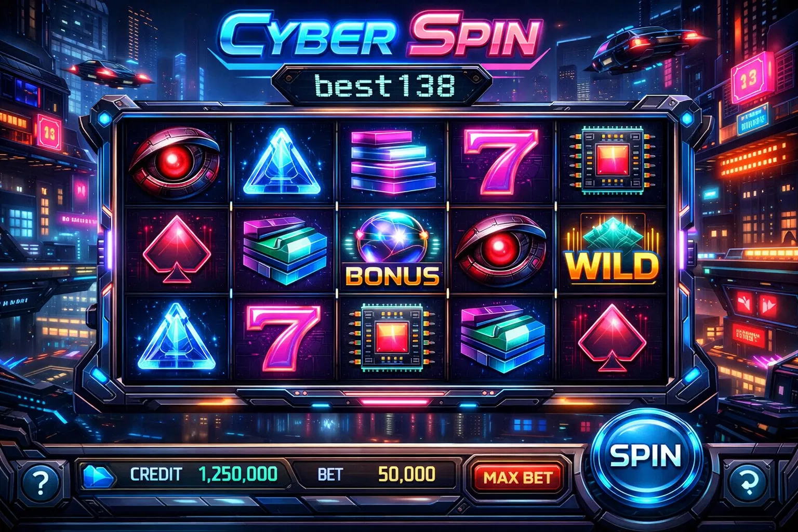This screenshot has width=798, height=532.
Task: Click the BET amount 50,000 field
Action: pyautogui.click(x=407, y=474)
